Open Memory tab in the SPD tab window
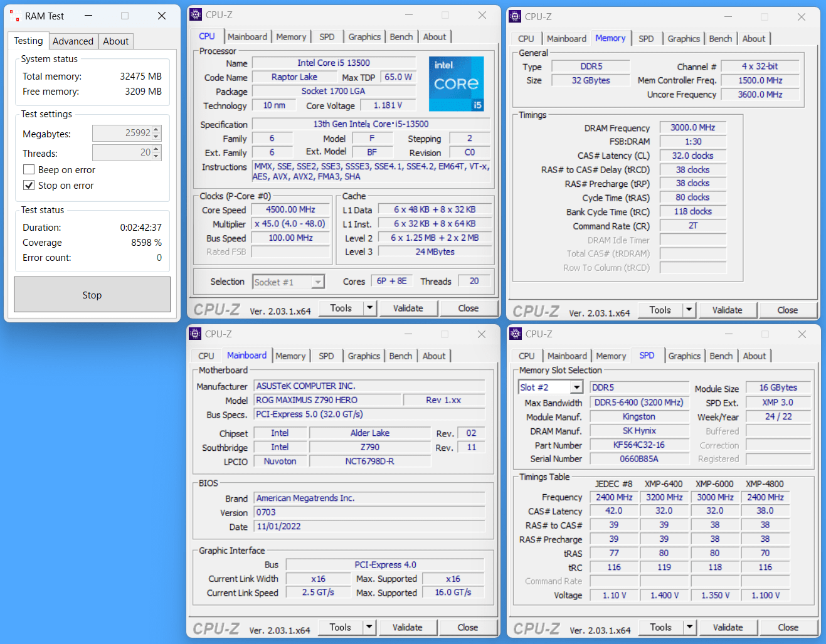This screenshot has width=826, height=644. (611, 356)
